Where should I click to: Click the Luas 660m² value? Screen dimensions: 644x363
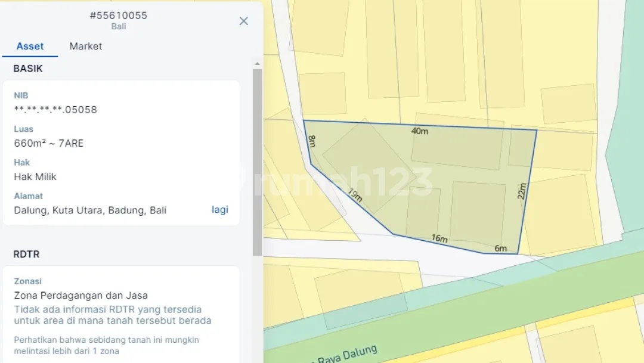pos(48,143)
